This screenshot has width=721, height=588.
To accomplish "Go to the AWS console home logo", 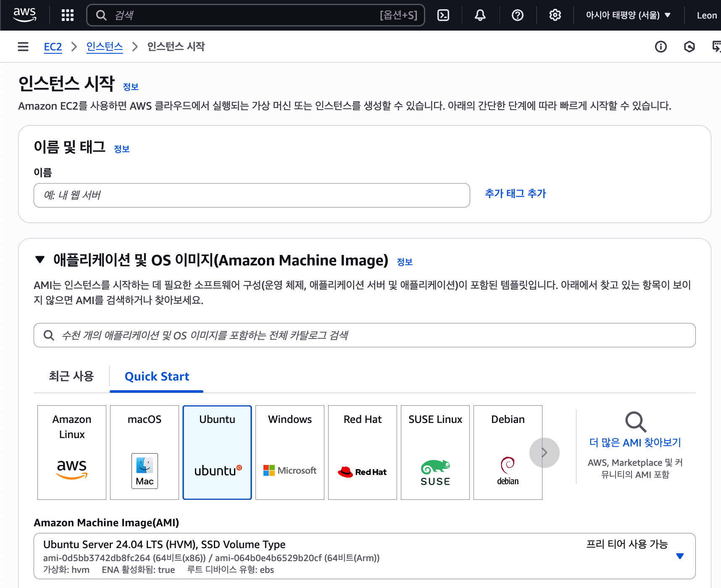I will pyautogui.click(x=25, y=15).
